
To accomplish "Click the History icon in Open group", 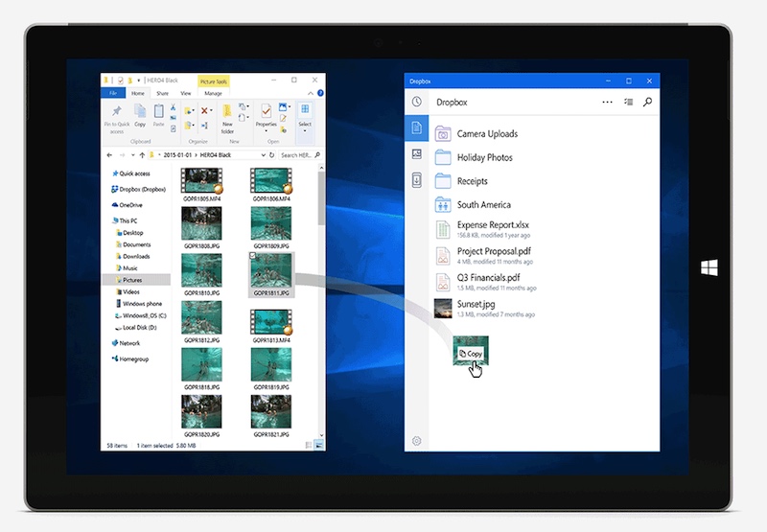I will pyautogui.click(x=283, y=130).
